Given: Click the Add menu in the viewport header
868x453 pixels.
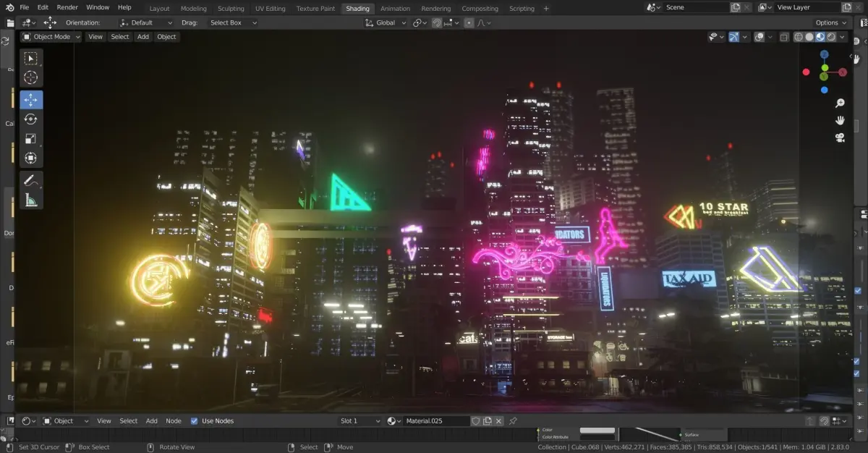Looking at the screenshot, I should pos(143,37).
